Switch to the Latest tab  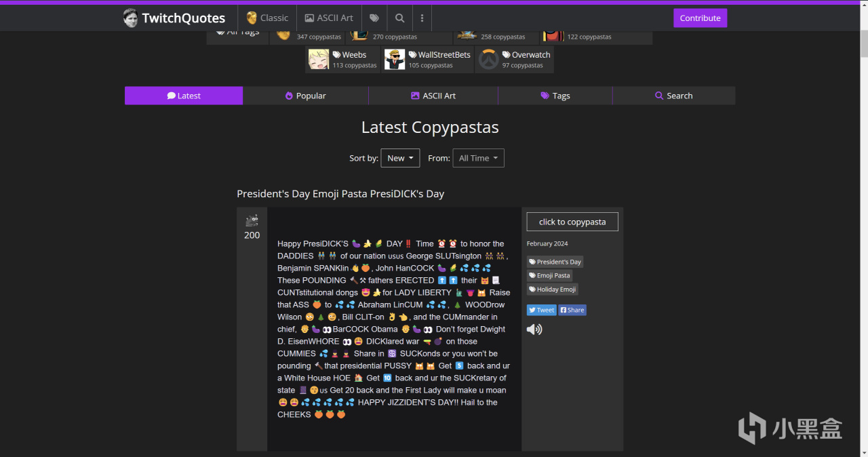(x=184, y=96)
